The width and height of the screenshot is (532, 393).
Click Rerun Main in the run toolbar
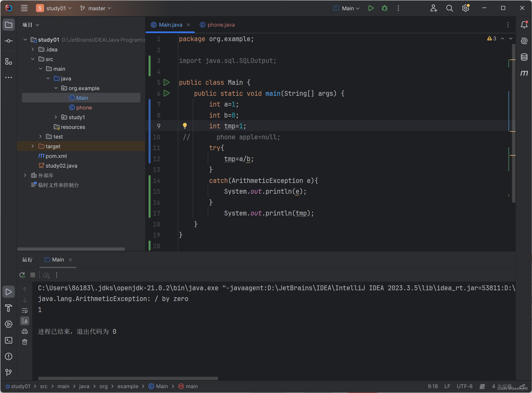[22, 275]
